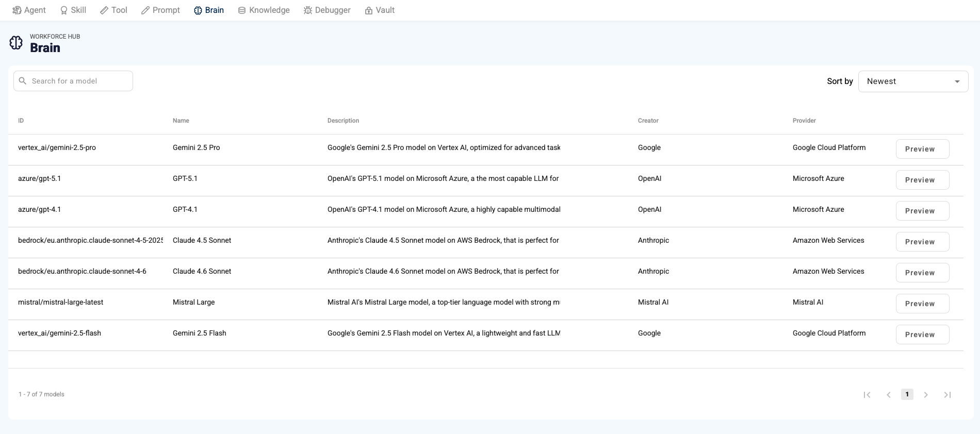980x434 pixels.
Task: Click the azure/gpt-4.1 ID cell
Action: point(39,209)
